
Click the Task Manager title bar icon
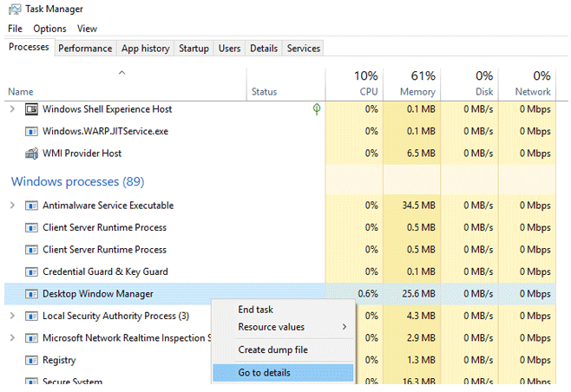pyautogui.click(x=15, y=9)
